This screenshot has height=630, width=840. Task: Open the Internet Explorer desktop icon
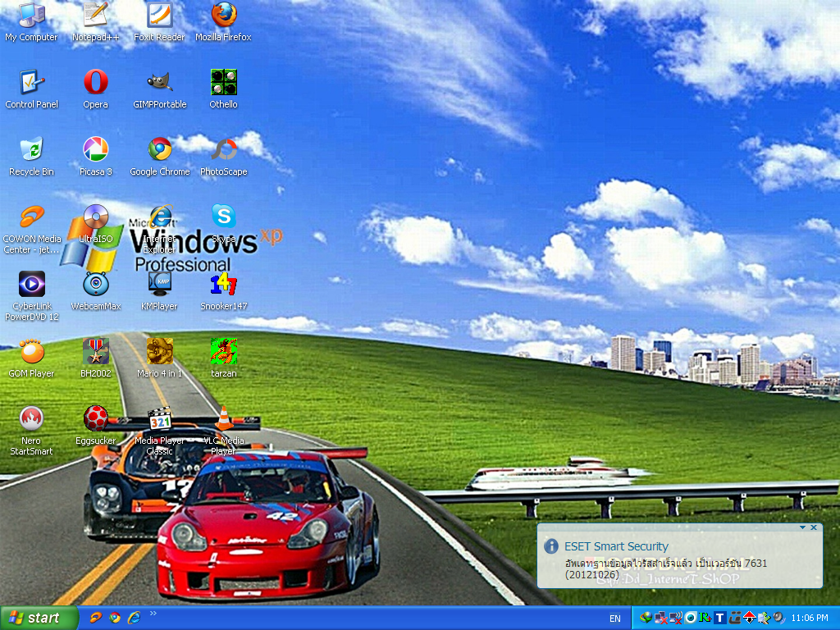tap(159, 229)
